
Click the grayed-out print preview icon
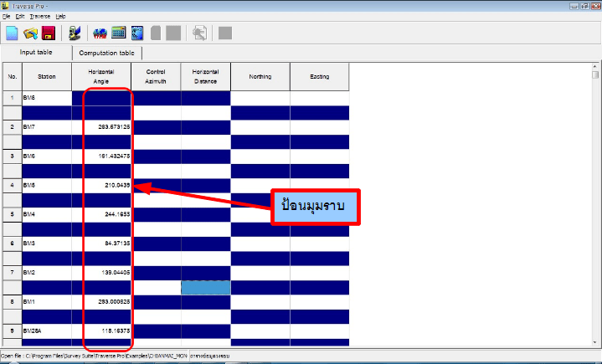coord(199,33)
